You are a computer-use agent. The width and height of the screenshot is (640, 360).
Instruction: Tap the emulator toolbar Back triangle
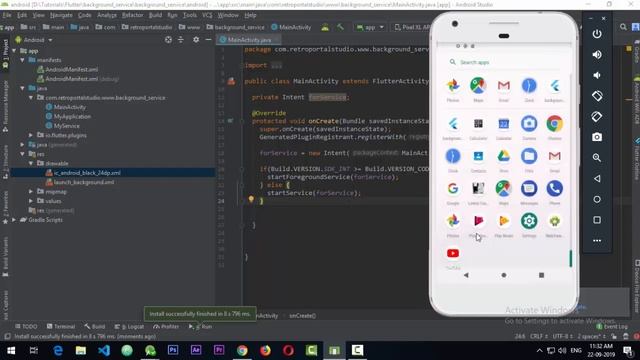(x=597, y=178)
